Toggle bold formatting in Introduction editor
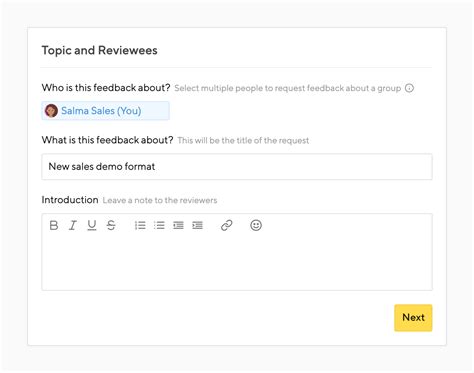 tap(54, 225)
